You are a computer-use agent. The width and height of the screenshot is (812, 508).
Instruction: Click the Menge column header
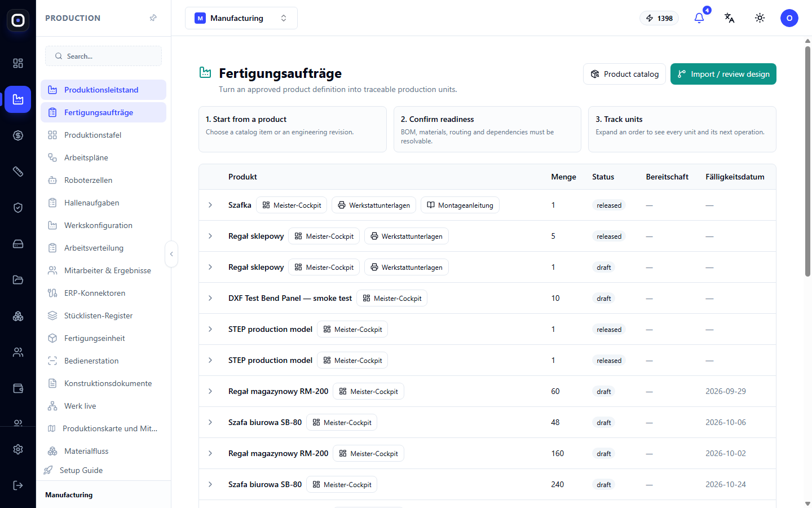tap(563, 177)
